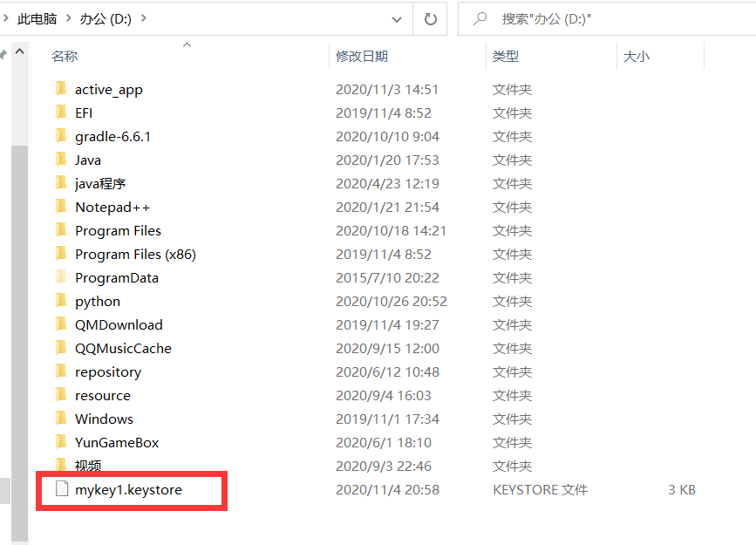Click the Program Files folder icon

(61, 230)
